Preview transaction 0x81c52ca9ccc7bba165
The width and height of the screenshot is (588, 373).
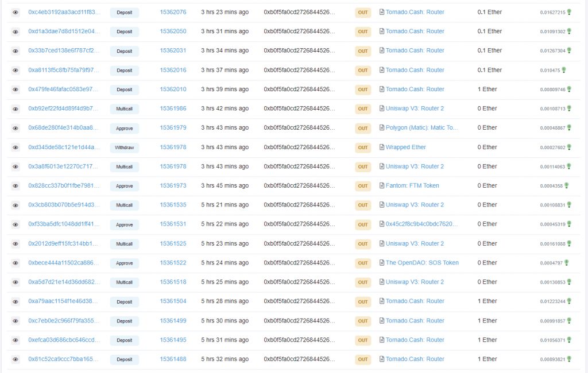coord(16,359)
